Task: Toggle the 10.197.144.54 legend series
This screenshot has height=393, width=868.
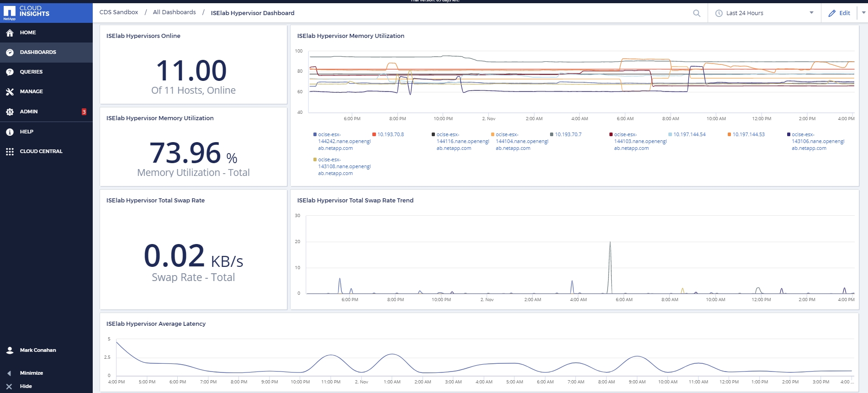Action: pyautogui.click(x=689, y=134)
